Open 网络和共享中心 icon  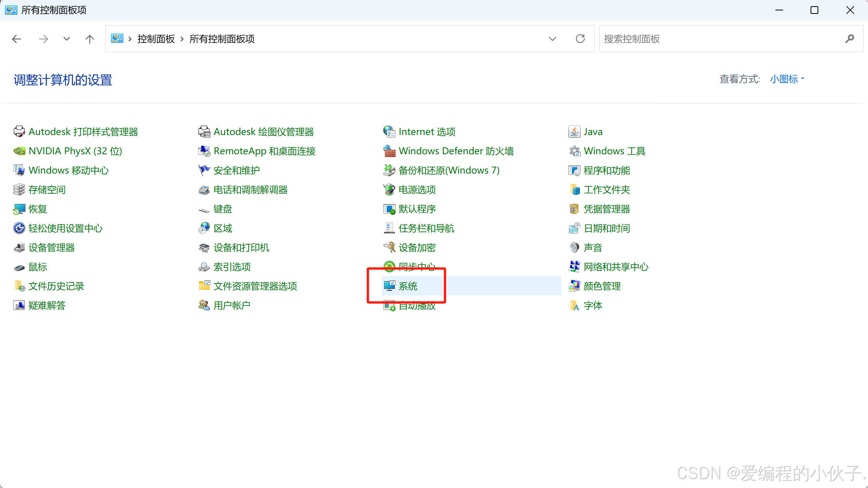tap(574, 267)
